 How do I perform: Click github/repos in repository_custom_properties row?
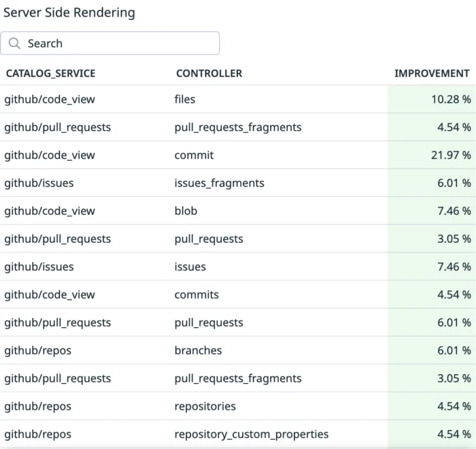[37, 434]
